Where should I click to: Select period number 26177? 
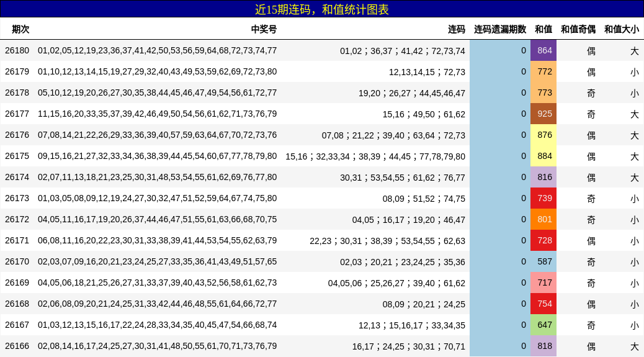click(x=17, y=114)
